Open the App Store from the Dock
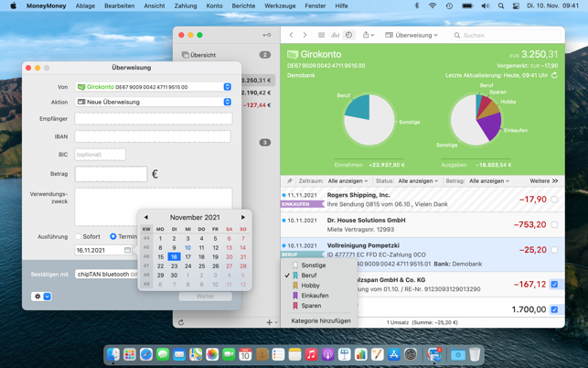 click(394, 354)
